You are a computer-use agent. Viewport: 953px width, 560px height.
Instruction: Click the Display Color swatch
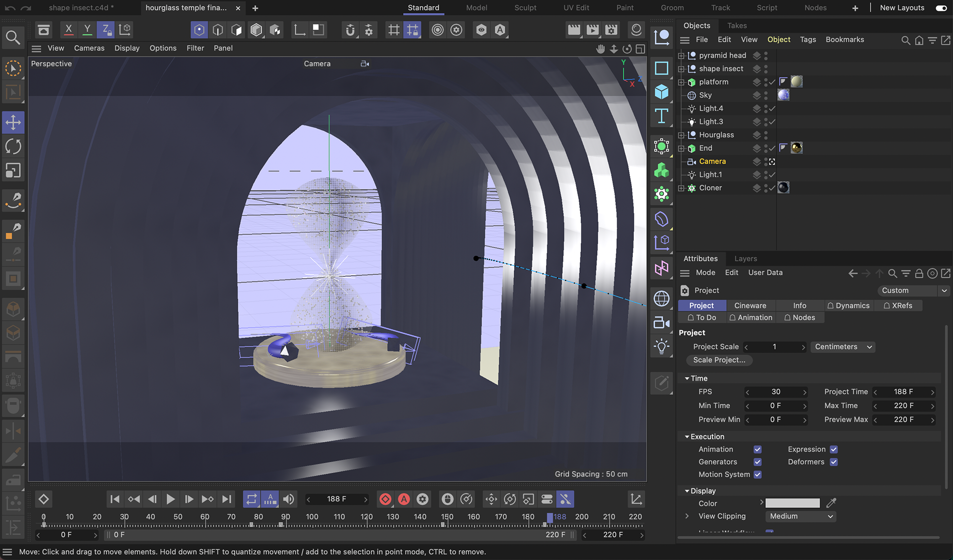click(x=792, y=503)
